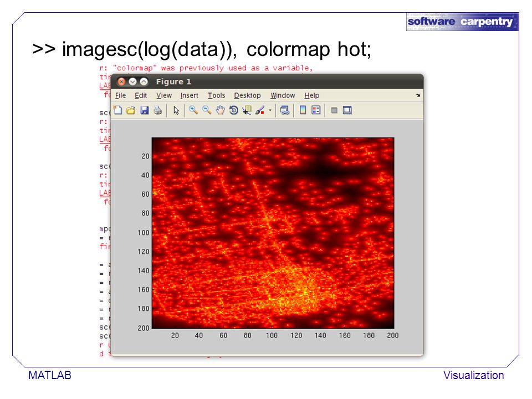Viewport: 532px width, 399px height.
Task: Open a file using the folder icon
Action: coord(131,110)
